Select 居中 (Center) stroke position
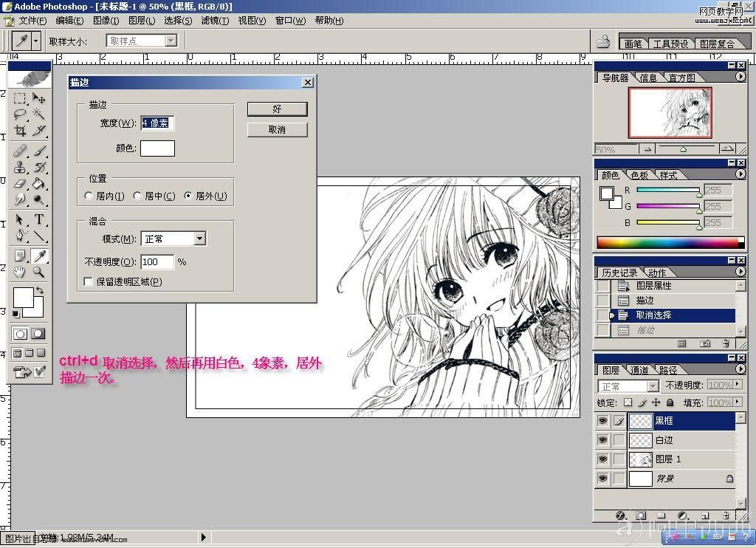The height and width of the screenshot is (548, 756). (137, 196)
